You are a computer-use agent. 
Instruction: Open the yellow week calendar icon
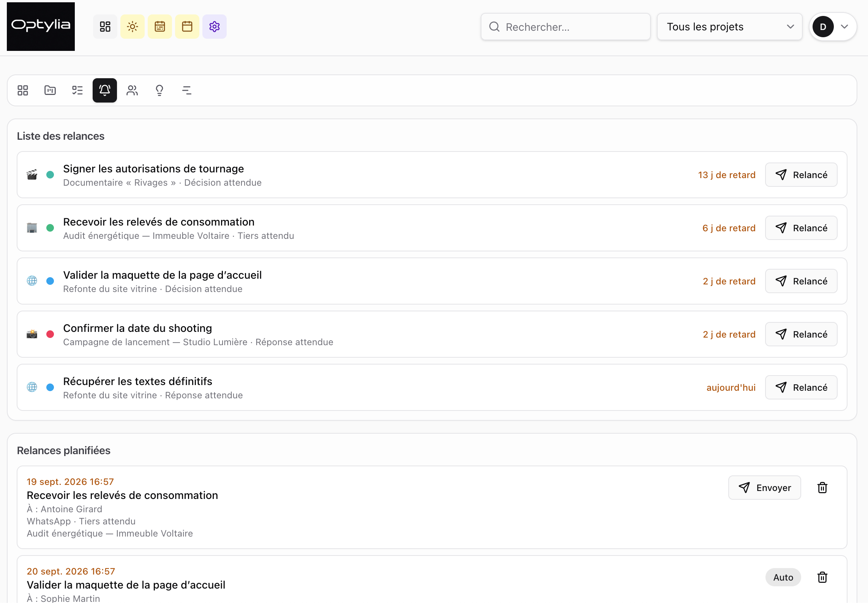point(160,27)
